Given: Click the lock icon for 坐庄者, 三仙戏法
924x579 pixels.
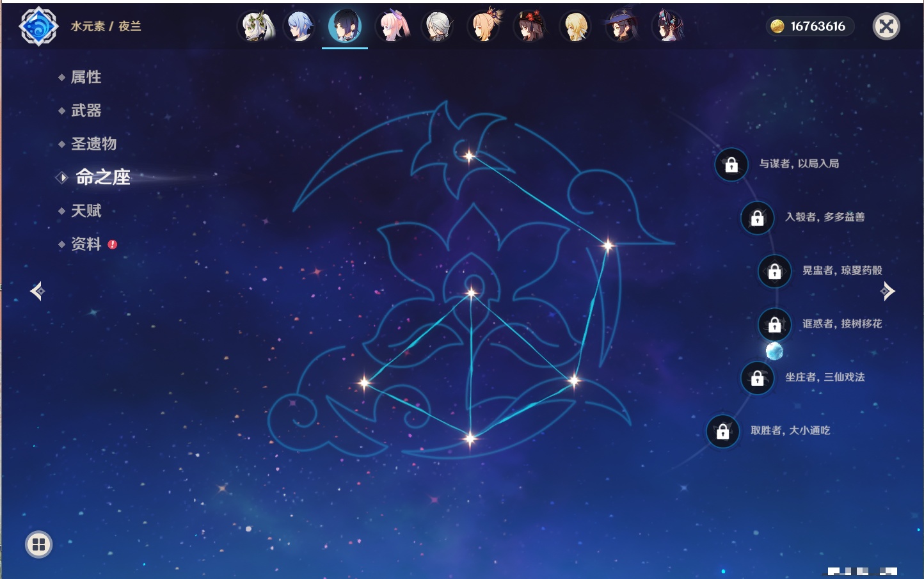Looking at the screenshot, I should point(758,378).
